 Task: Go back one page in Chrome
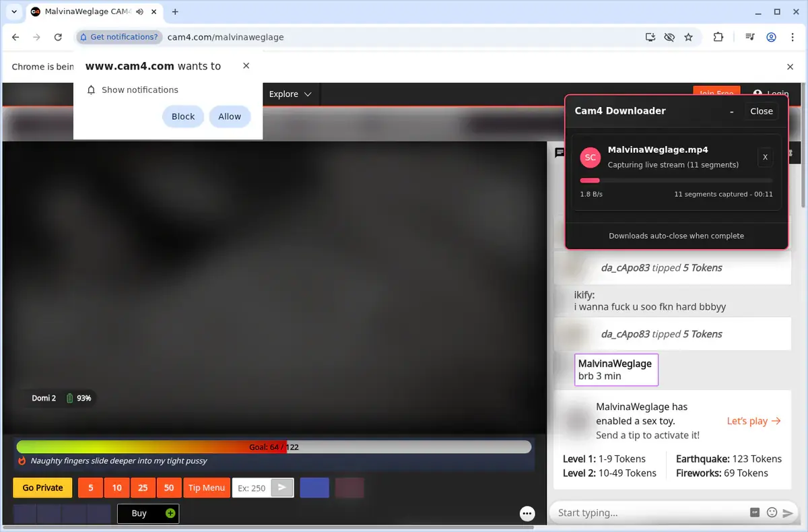15,37
